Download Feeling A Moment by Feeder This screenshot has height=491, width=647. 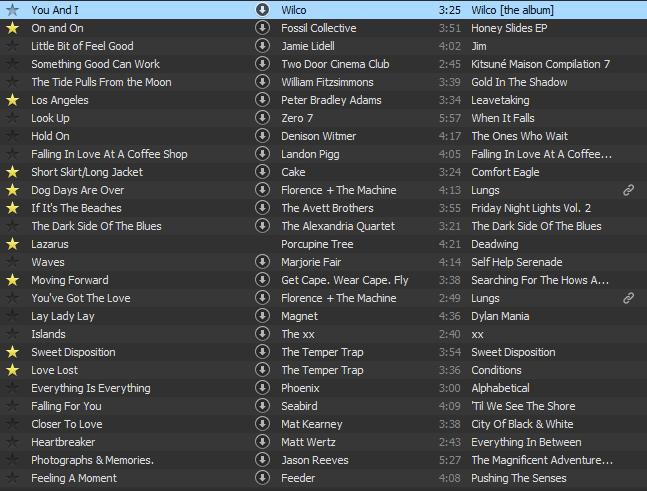point(262,478)
